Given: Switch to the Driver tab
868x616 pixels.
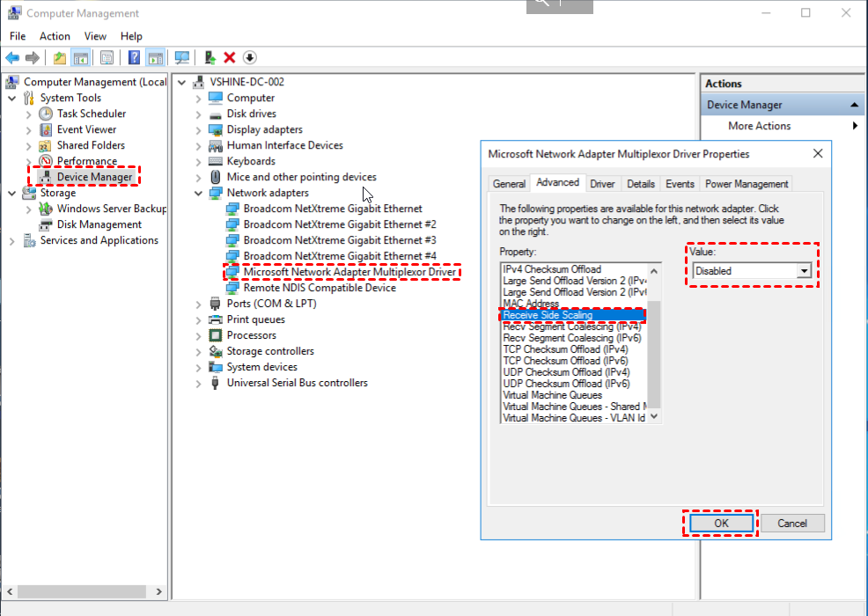Looking at the screenshot, I should (x=602, y=184).
